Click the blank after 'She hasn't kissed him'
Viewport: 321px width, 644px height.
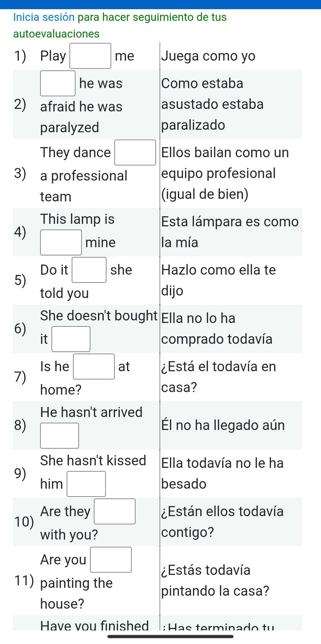click(86, 484)
